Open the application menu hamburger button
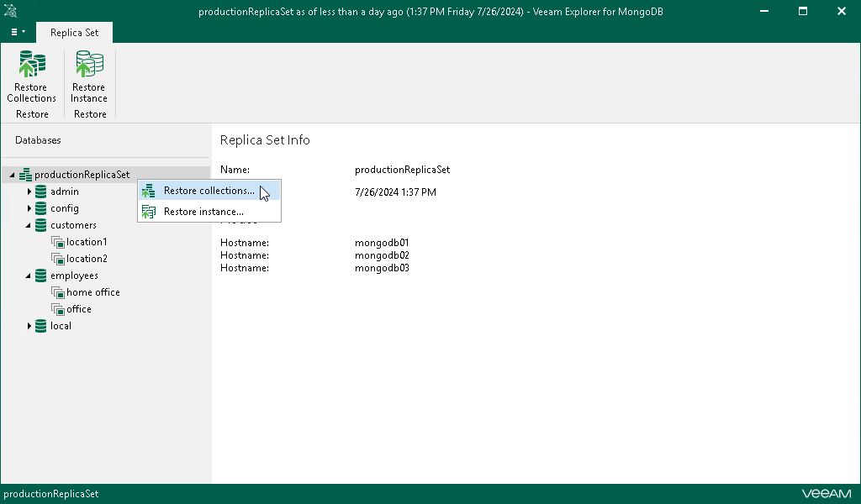 18,32
